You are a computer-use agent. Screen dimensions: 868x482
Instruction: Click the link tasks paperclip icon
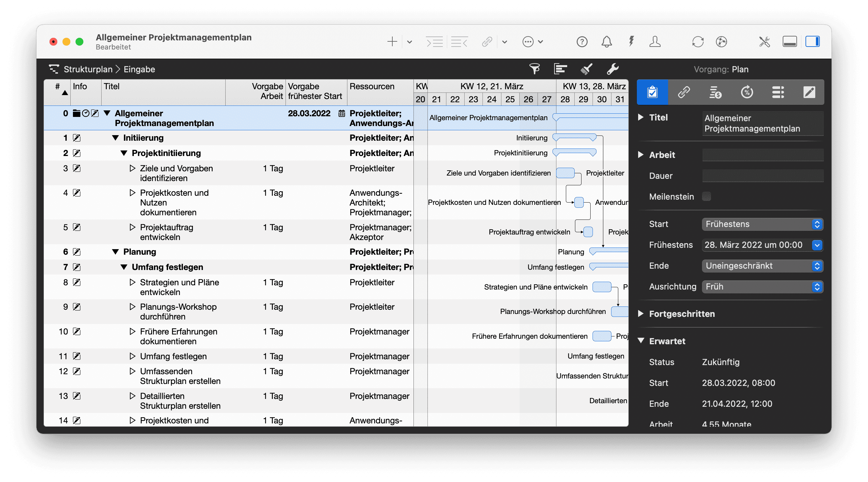487,42
